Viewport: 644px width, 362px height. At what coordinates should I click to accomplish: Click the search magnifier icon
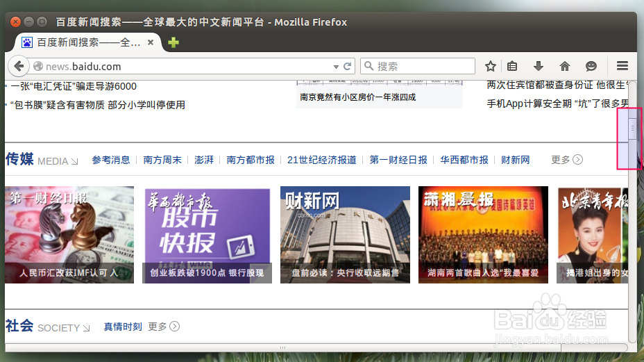[368, 66]
